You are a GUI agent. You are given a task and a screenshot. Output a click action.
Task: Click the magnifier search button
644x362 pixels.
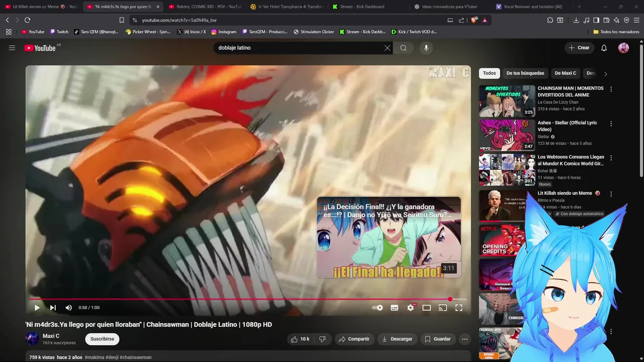pos(404,48)
